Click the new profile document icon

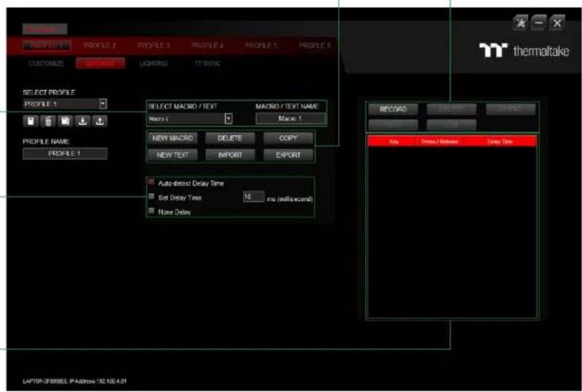pos(31,121)
